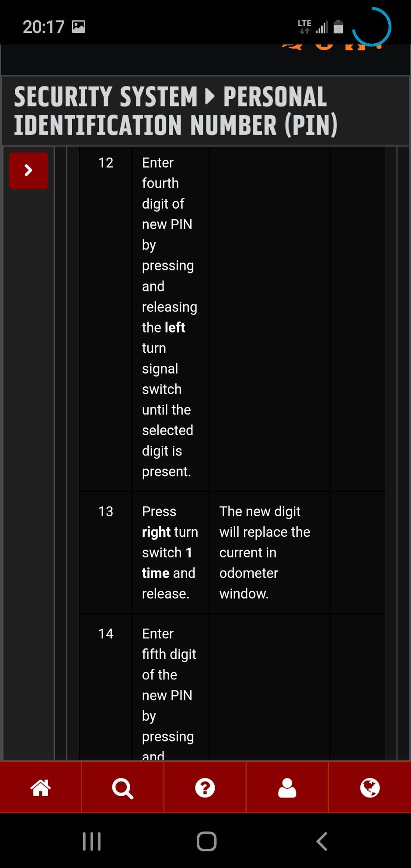The width and height of the screenshot is (411, 868).
Task: Tap the battery icon in the status bar
Action: [x=338, y=27]
